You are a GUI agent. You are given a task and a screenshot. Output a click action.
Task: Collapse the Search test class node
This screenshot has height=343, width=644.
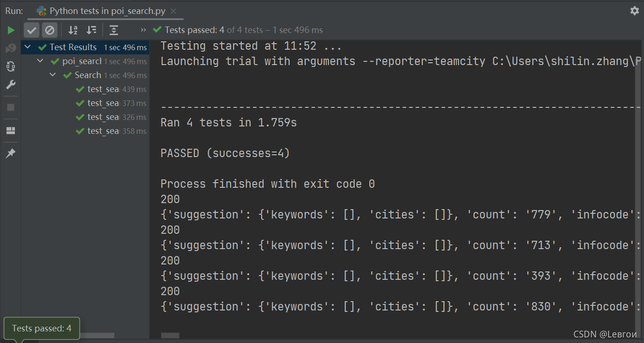(x=53, y=75)
